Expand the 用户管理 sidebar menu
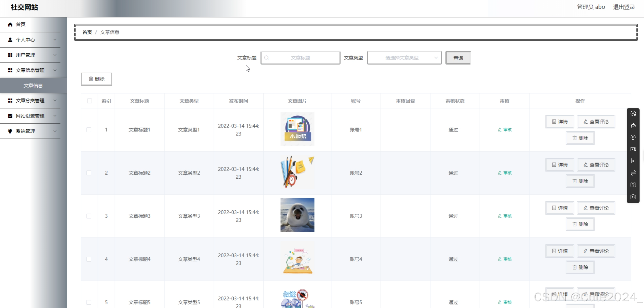This screenshot has width=644, height=308. point(30,55)
